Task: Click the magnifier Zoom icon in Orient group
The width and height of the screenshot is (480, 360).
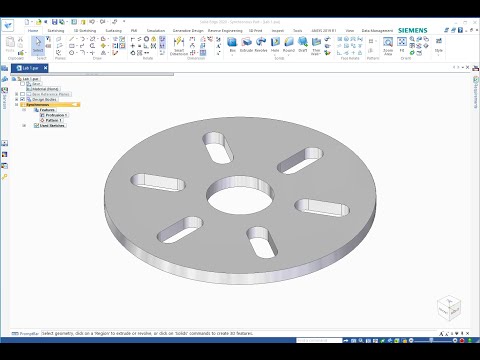Action: (x=412, y=39)
